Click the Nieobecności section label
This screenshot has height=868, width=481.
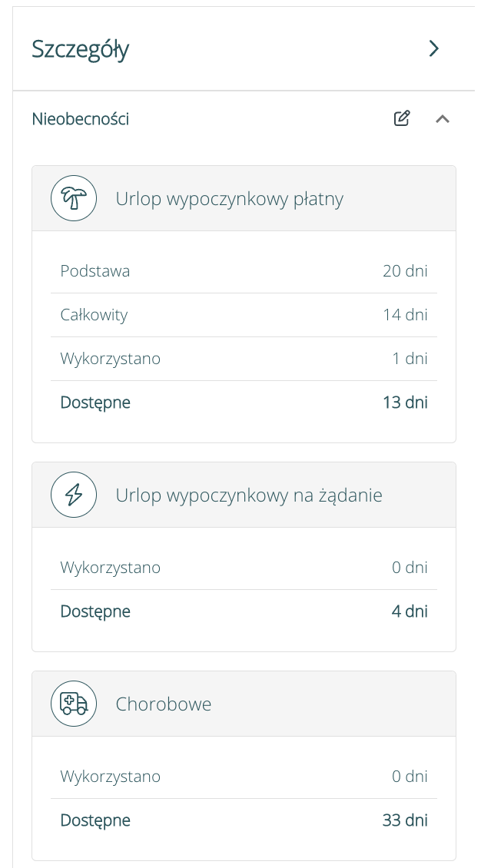pyautogui.click(x=81, y=119)
